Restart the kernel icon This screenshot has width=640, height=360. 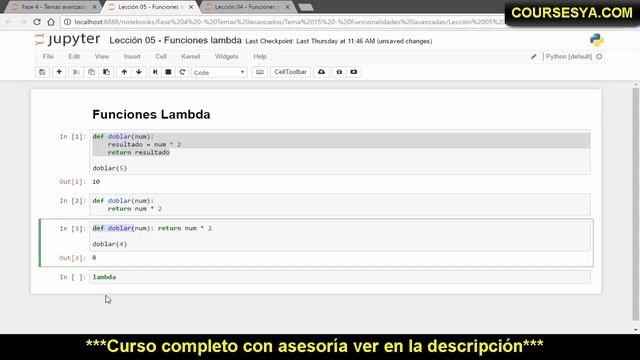pos(182,72)
